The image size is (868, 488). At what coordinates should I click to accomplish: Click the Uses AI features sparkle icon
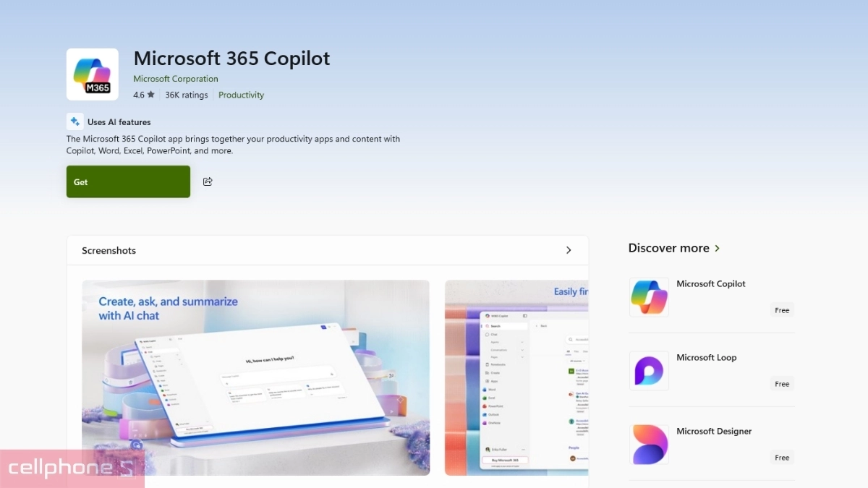click(75, 121)
